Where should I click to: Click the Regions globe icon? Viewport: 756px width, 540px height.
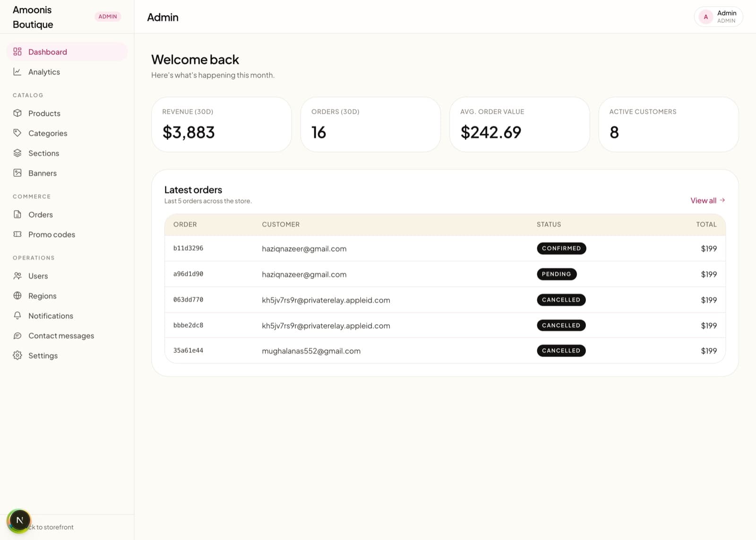coord(17,296)
